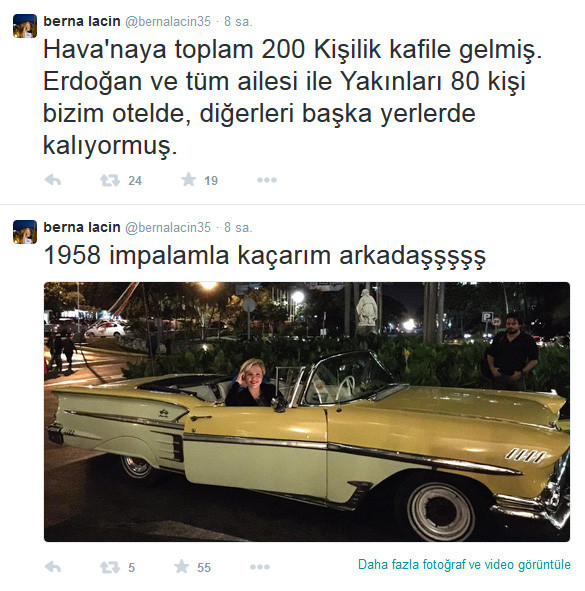Retweet the Hava'naya kafile tweet
Viewport: 585px width, 591px height.
point(110,181)
